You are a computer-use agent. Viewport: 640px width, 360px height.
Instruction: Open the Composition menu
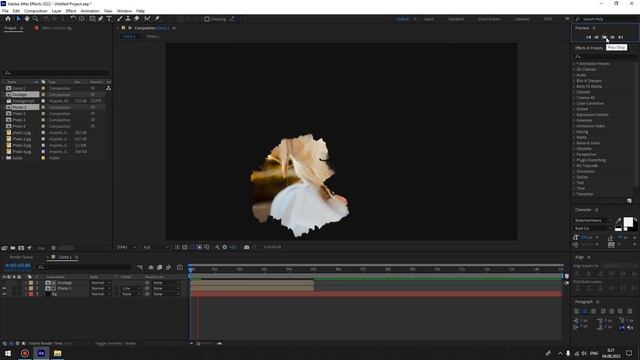pos(36,11)
